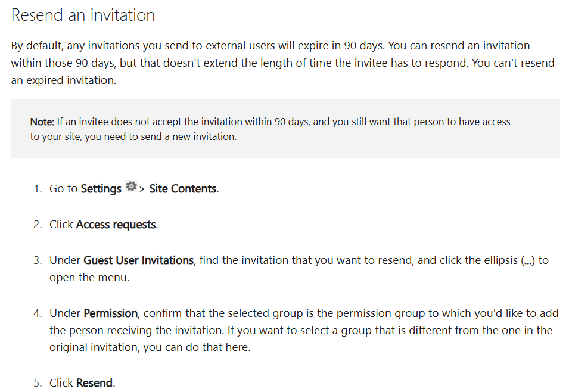Click list number 2 marker
The height and width of the screenshot is (392, 569).
tap(38, 225)
